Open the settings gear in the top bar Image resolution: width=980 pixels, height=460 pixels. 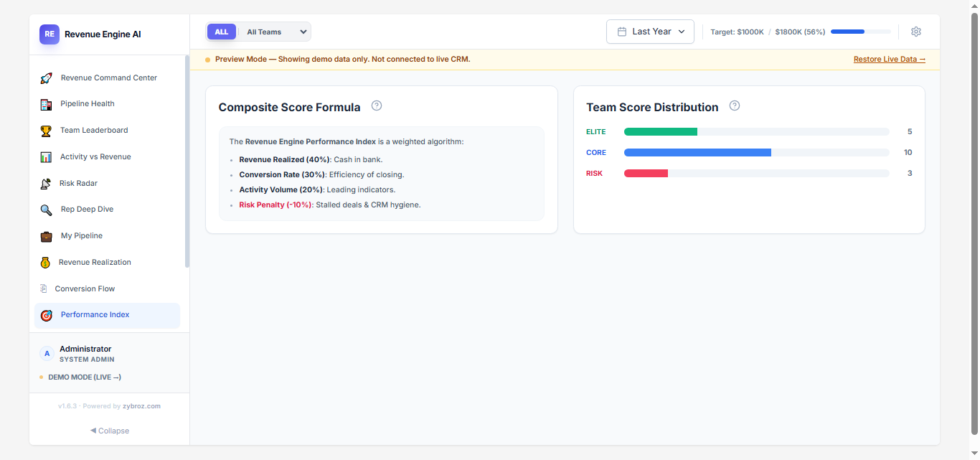[x=916, y=32]
